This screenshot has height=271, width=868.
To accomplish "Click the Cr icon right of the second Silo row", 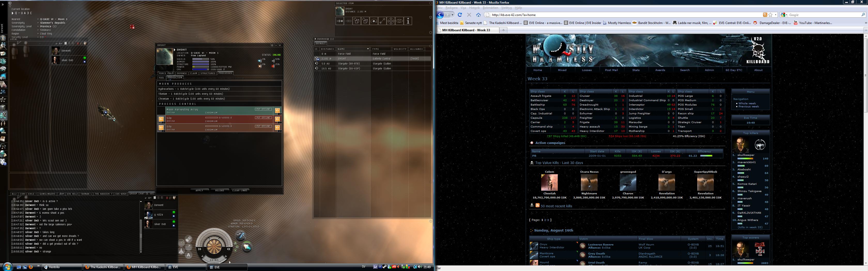I will point(277,127).
